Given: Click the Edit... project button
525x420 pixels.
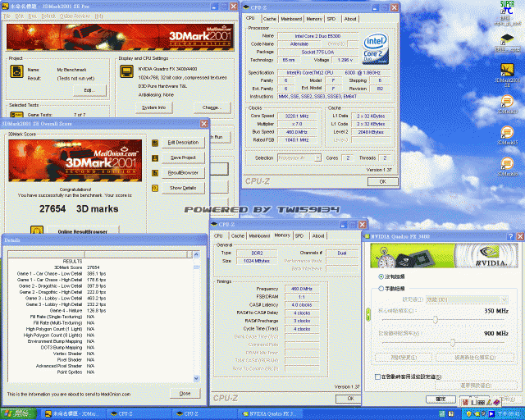Looking at the screenshot, I should [89, 90].
